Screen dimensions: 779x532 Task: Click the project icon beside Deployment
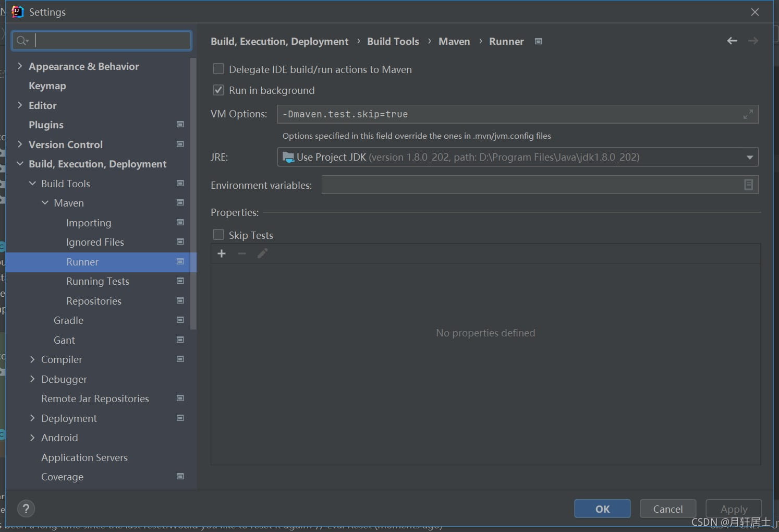[180, 418]
